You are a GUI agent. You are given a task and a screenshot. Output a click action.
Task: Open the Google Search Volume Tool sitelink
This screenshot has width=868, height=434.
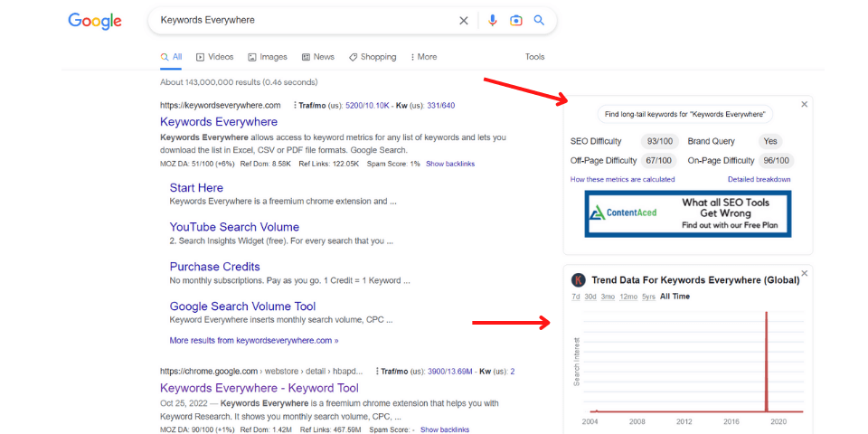(242, 307)
